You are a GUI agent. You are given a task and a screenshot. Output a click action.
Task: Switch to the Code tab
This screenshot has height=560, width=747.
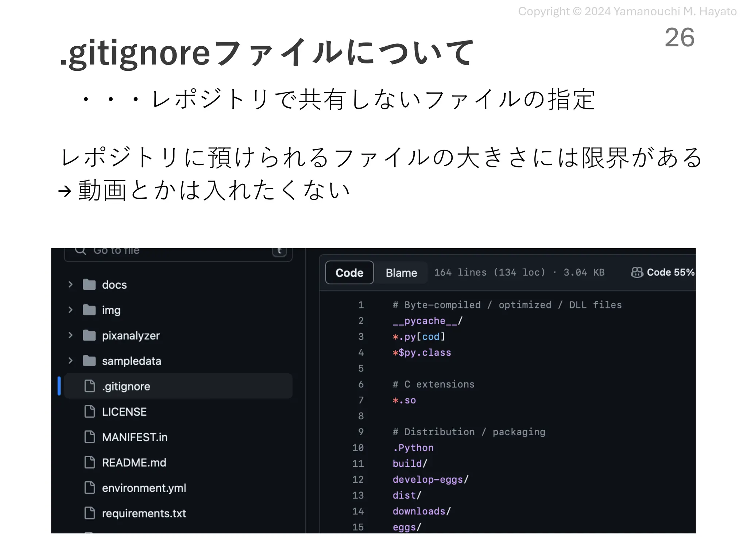point(349,273)
